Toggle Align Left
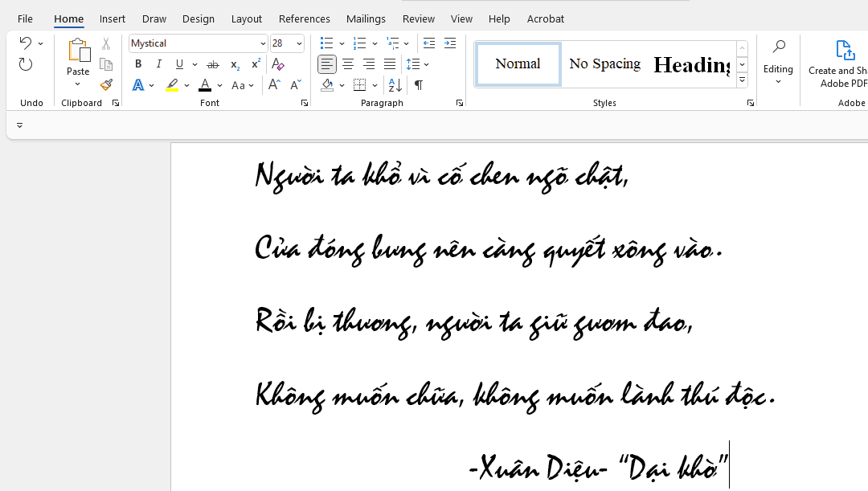Image resolution: width=868 pixels, height=491 pixels. click(x=327, y=64)
